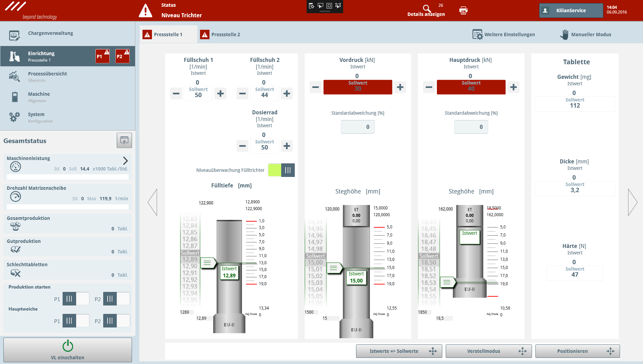This screenshot has width=643, height=364.
Task: Select P1 alarm badge in Einrichtung
Action: tap(102, 56)
